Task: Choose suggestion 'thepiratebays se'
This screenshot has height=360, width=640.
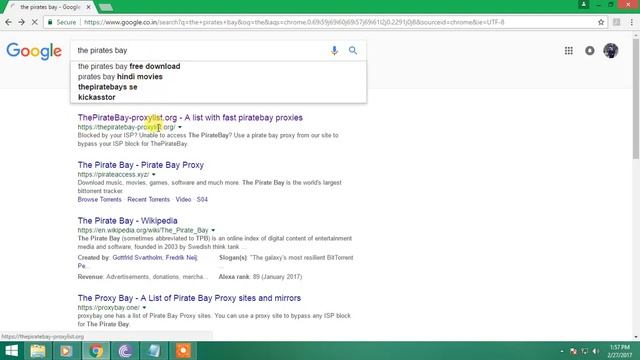Action: 108,87
